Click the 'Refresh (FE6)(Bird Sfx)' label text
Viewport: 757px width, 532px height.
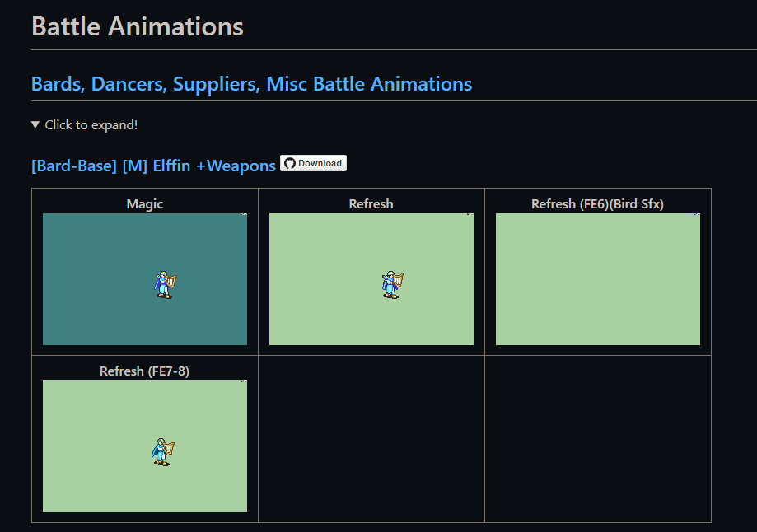[598, 204]
